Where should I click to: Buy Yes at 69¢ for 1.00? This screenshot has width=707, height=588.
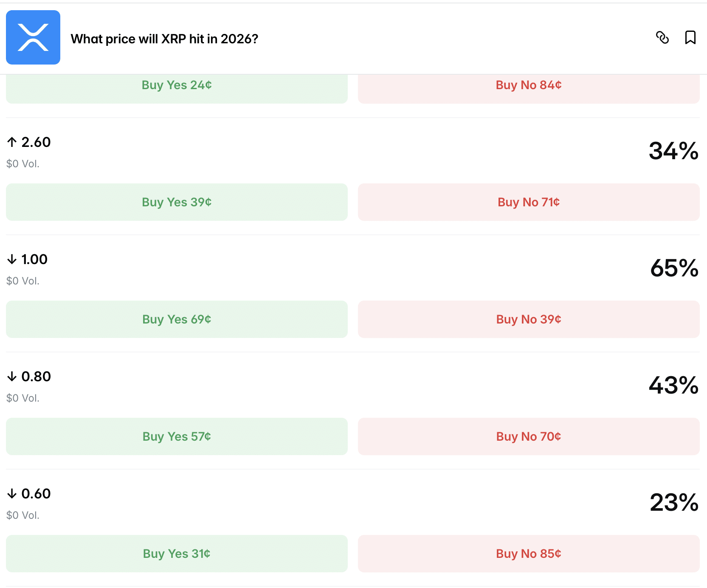177,319
